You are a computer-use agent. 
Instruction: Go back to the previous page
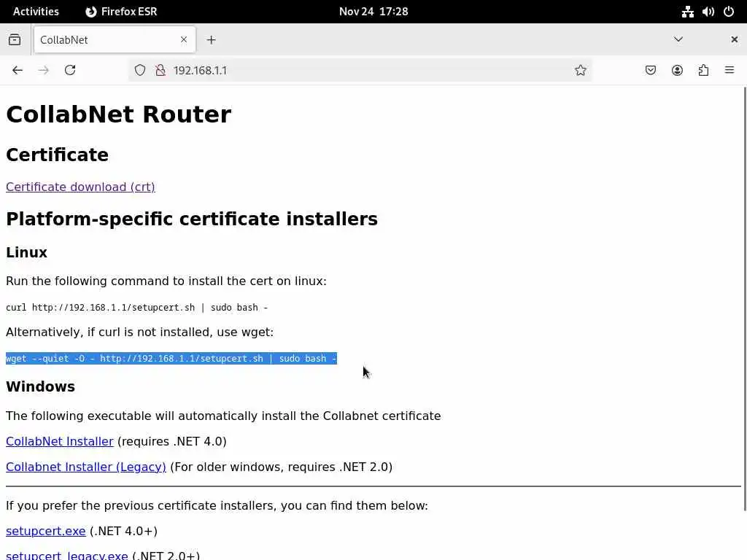tap(18, 71)
